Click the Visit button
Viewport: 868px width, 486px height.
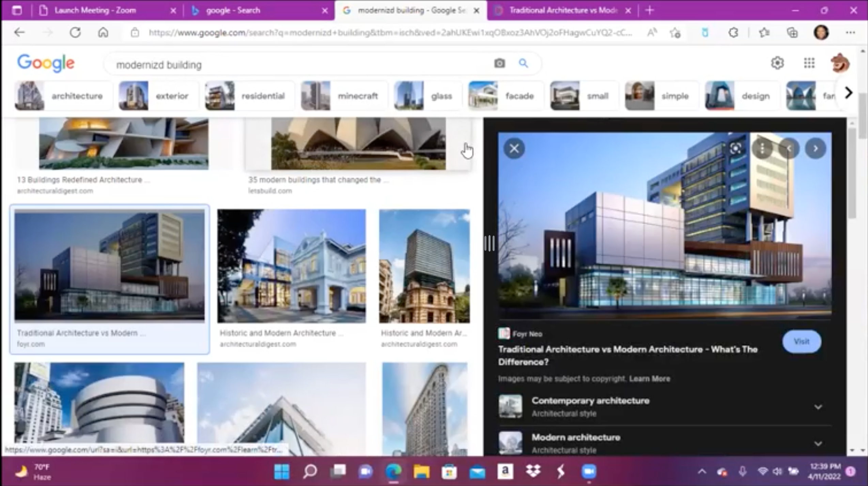pos(801,341)
